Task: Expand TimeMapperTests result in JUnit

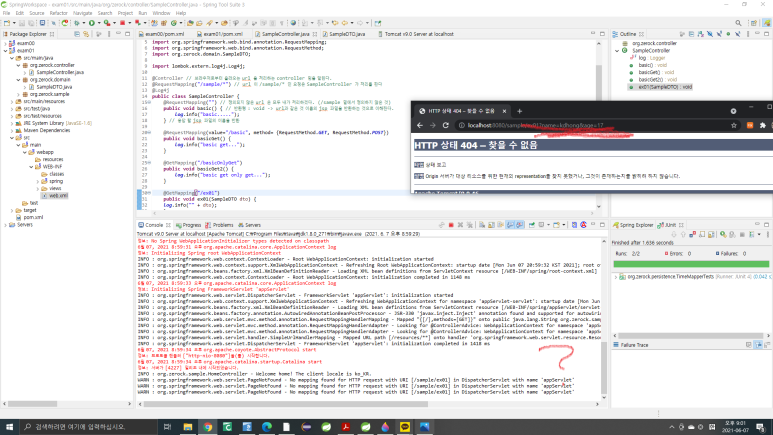Action: (615, 277)
